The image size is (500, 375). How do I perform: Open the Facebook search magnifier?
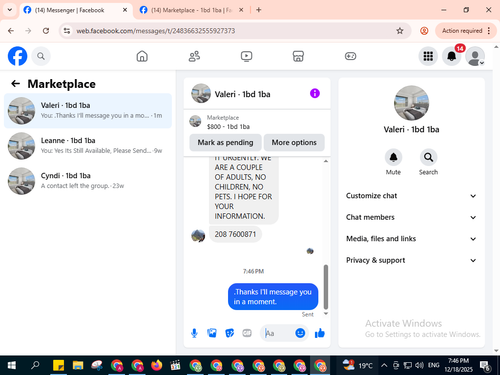coord(41,56)
